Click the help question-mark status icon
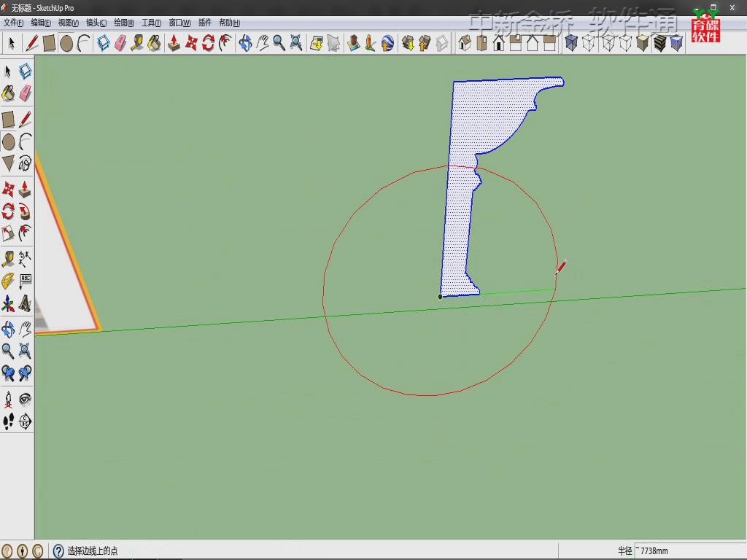This screenshot has width=747, height=560. tap(58, 551)
